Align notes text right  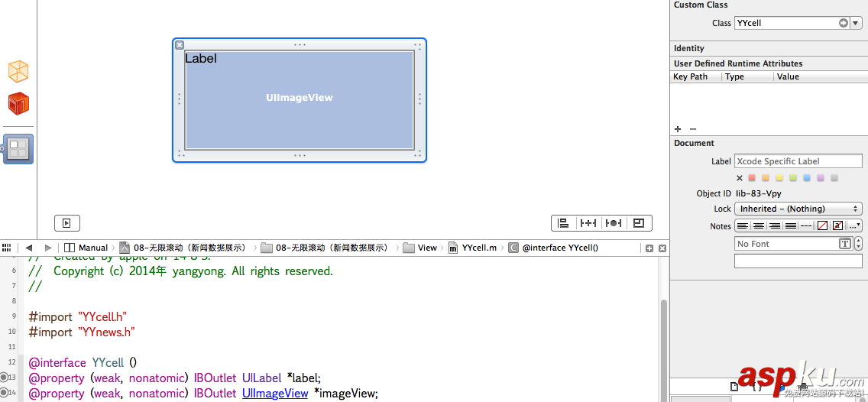(774, 225)
